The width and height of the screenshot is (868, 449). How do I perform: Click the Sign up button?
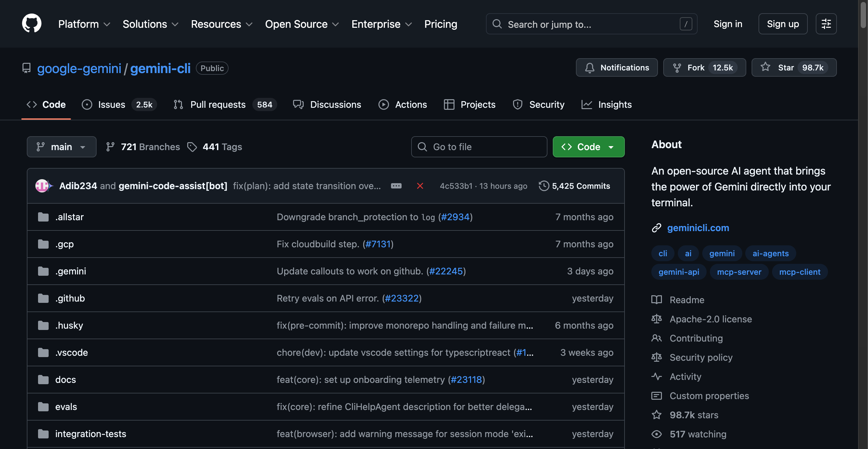click(783, 24)
